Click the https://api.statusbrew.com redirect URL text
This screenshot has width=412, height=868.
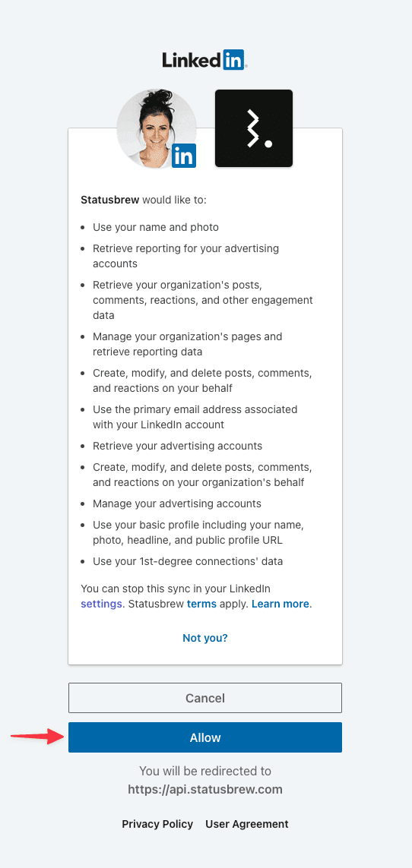coord(205,789)
